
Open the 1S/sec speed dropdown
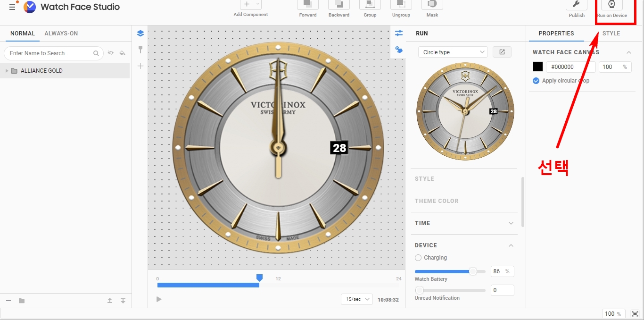[357, 299]
